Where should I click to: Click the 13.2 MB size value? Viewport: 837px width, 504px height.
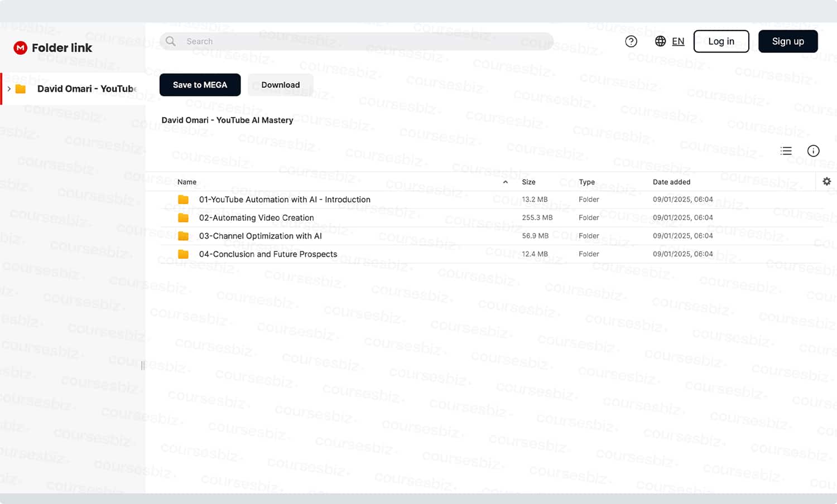535,200
